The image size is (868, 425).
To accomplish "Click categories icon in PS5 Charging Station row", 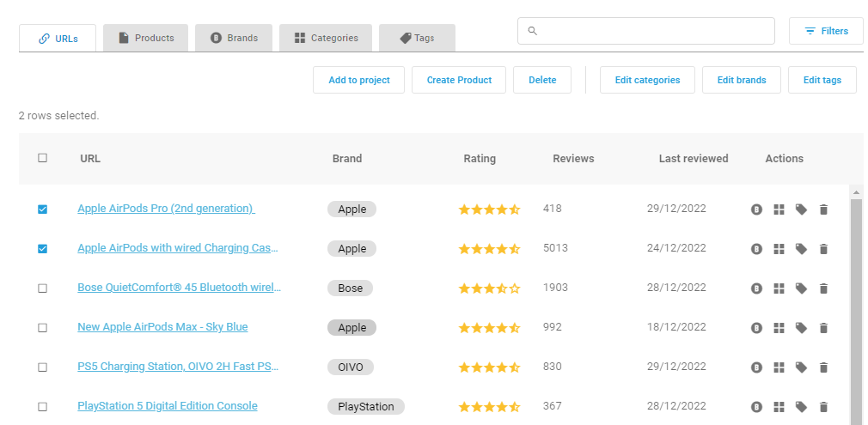I will 779,367.
